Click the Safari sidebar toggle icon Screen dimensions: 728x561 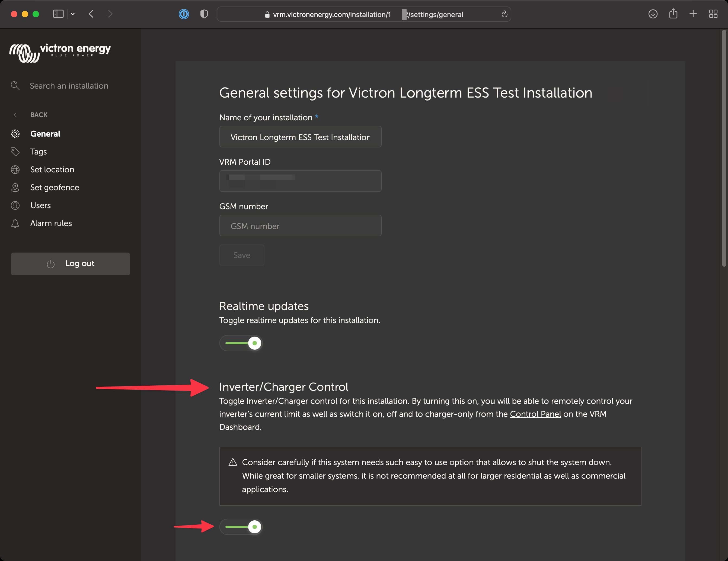point(58,14)
